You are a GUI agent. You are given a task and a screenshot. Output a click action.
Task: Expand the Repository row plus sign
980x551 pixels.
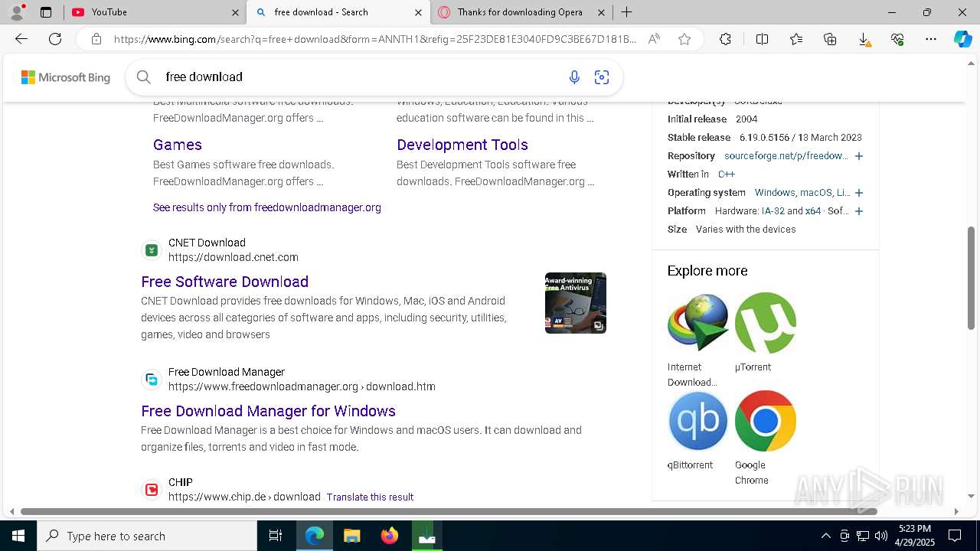859,156
